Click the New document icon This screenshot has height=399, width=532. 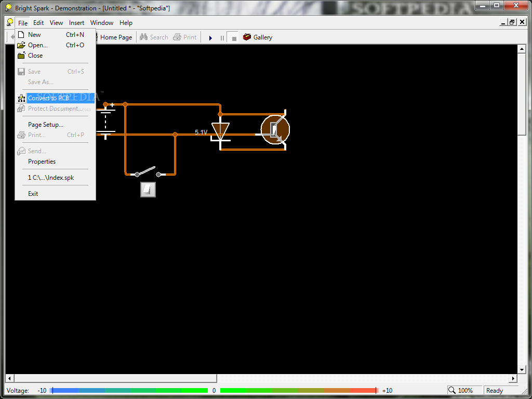pos(21,35)
